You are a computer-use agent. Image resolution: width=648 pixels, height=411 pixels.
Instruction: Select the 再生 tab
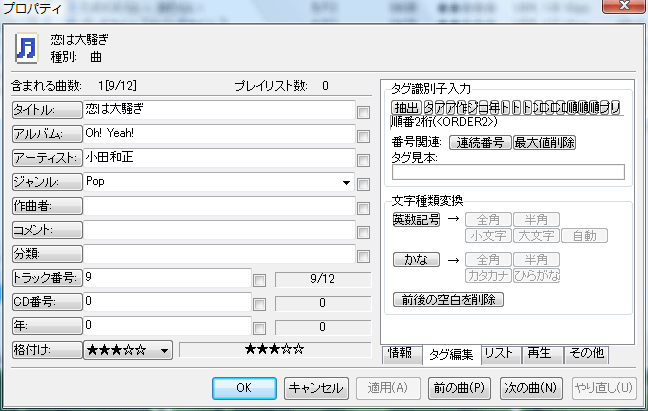pos(541,353)
